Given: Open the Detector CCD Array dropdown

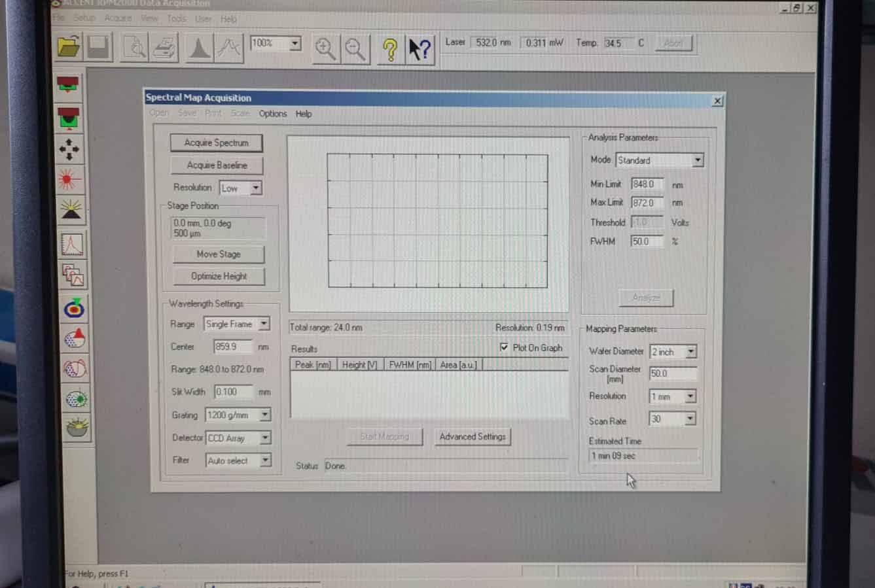Looking at the screenshot, I should click(265, 438).
